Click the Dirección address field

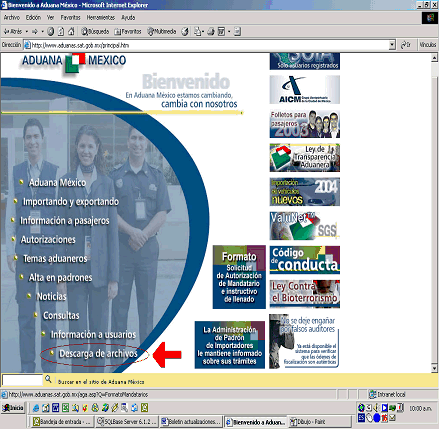209,45
